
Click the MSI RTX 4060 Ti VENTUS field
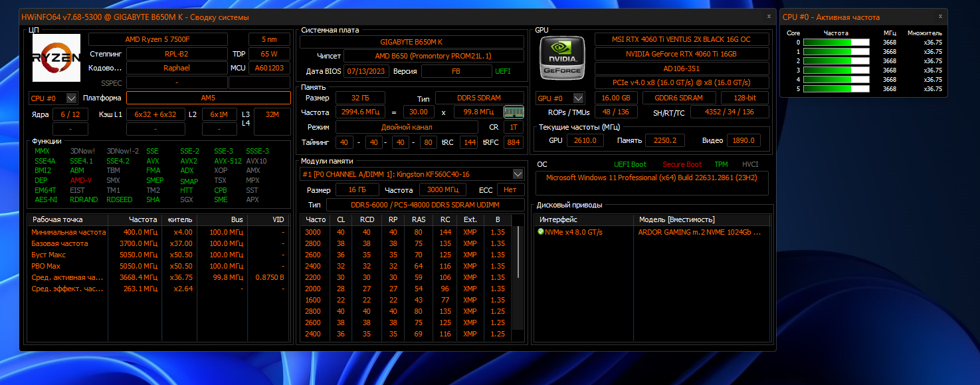pyautogui.click(x=682, y=39)
